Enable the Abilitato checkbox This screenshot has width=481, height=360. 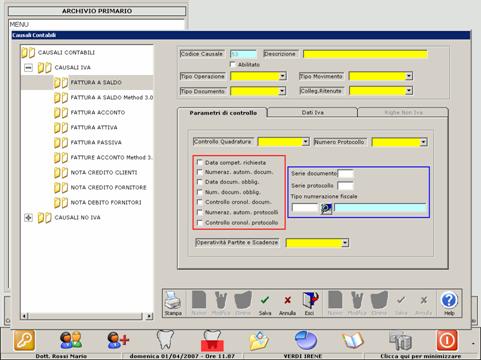click(233, 64)
